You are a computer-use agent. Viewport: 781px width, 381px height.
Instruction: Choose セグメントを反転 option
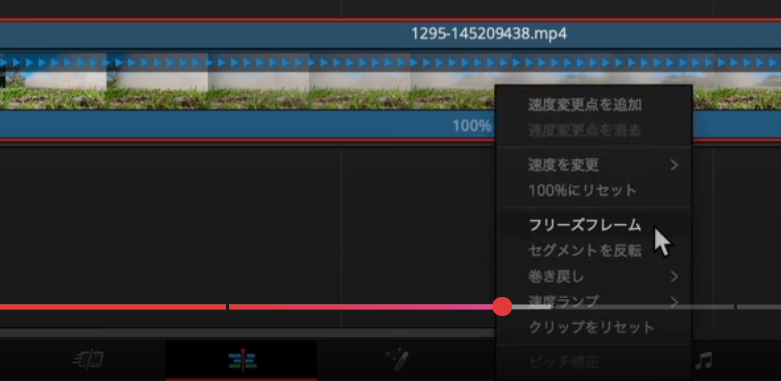tap(585, 251)
